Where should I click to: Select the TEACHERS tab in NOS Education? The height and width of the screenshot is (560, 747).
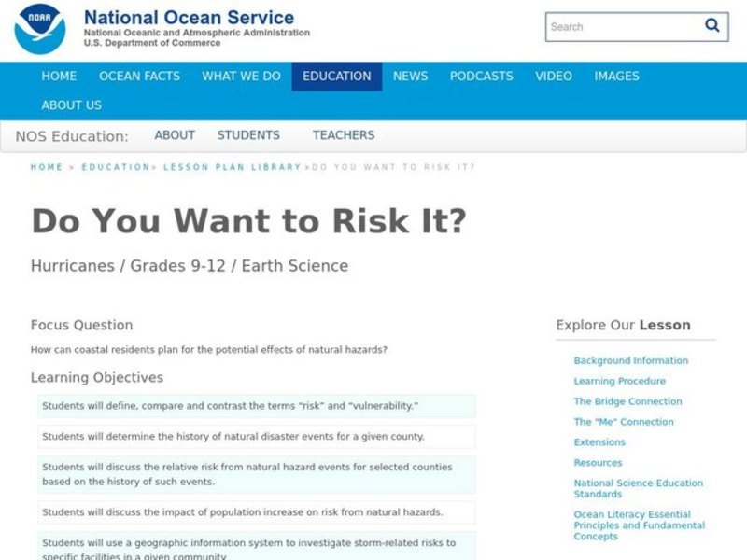[345, 134]
